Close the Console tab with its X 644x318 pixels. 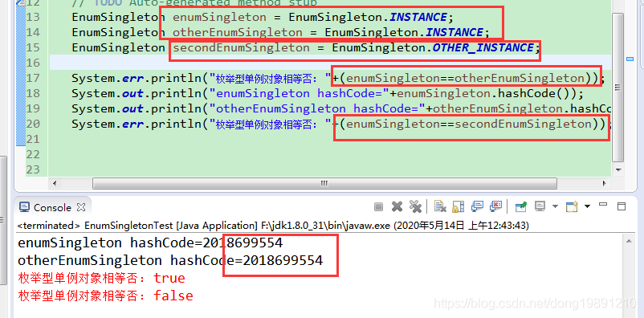click(x=81, y=207)
